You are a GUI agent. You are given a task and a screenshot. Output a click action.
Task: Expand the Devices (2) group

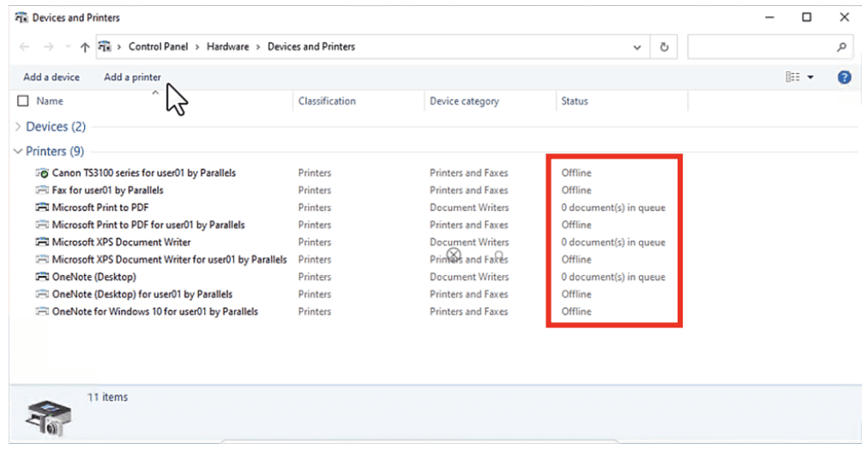click(x=19, y=127)
